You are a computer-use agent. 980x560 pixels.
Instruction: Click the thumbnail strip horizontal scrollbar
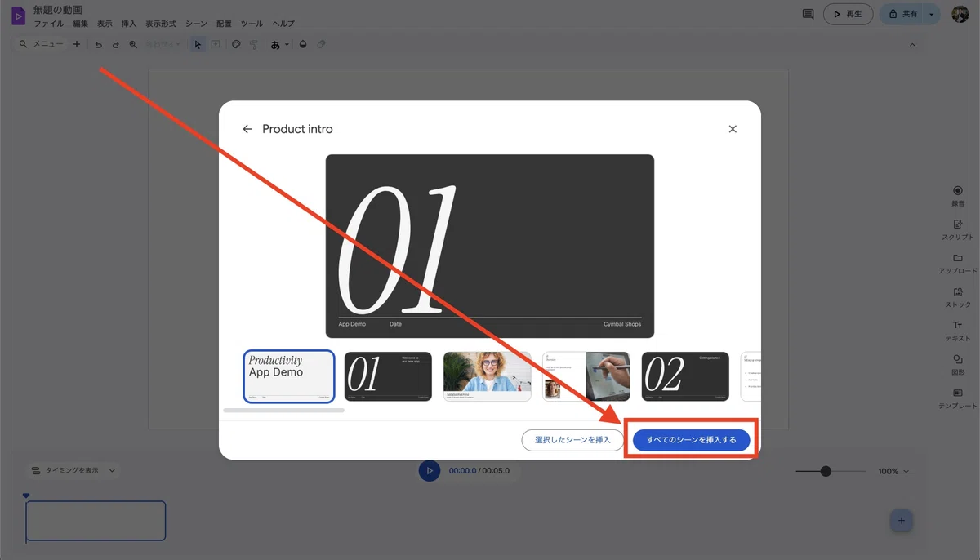click(284, 411)
